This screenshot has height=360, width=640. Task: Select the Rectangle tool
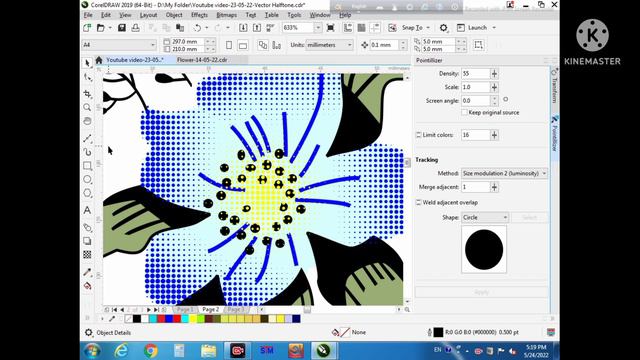click(x=87, y=166)
